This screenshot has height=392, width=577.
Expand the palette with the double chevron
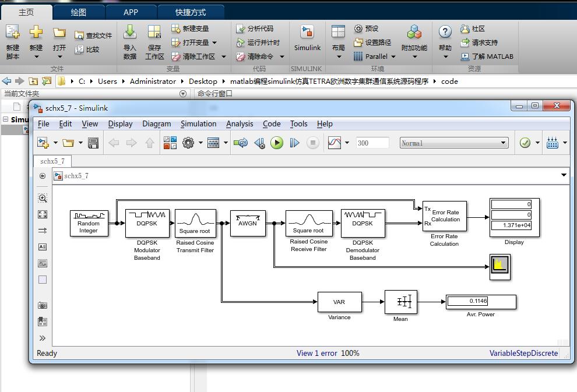[43, 338]
